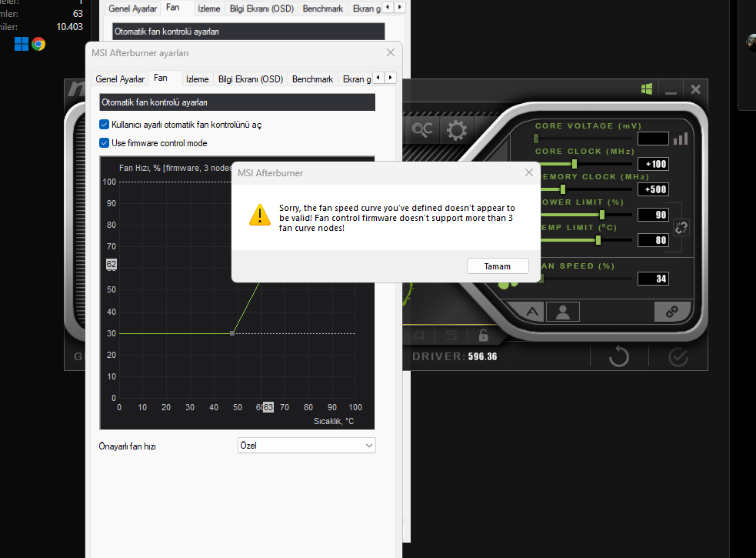
Task: Click the Otomatik fan kontrolü ayarları header
Action: tap(237, 102)
